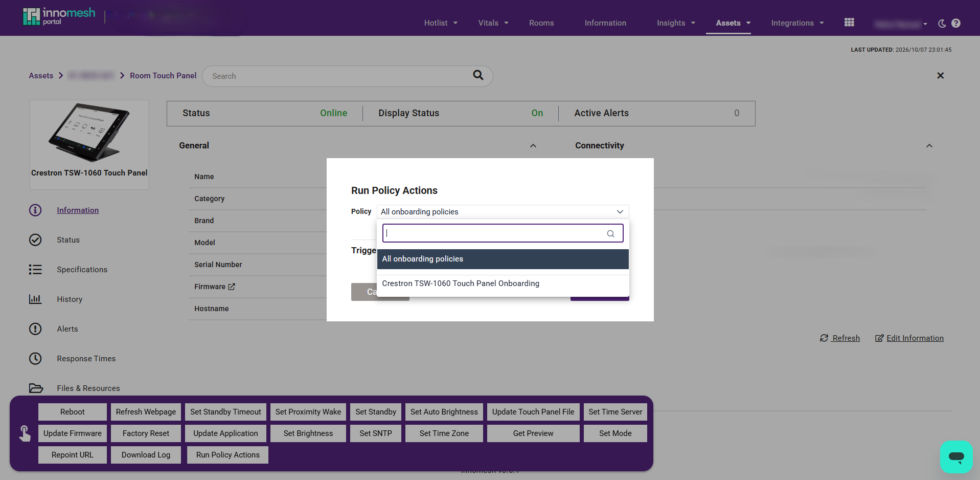Open the Vitals dropdown menu
This screenshot has width=980, height=480.
(493, 23)
